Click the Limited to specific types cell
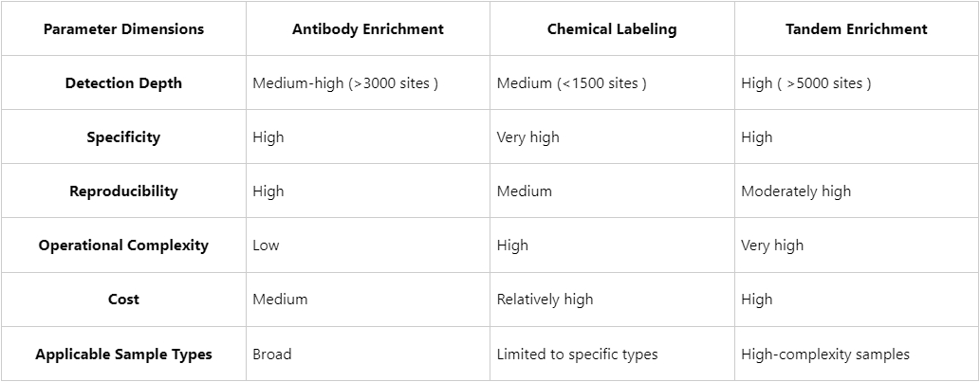The height and width of the screenshot is (382, 980). [577, 354]
